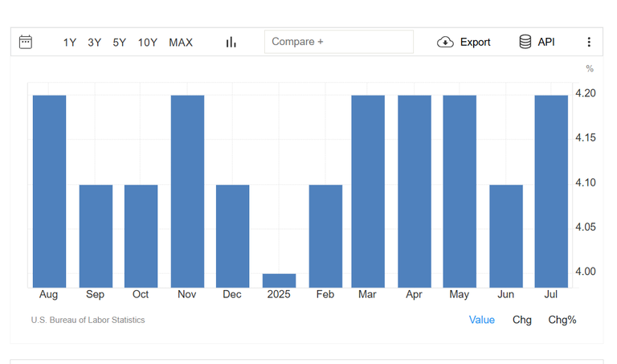Select the 3Y time range
The width and height of the screenshot is (617, 364).
coord(95,43)
